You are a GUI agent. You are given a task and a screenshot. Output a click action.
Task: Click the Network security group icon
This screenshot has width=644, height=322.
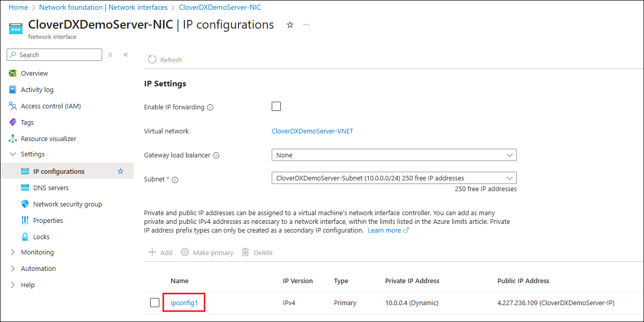point(25,203)
